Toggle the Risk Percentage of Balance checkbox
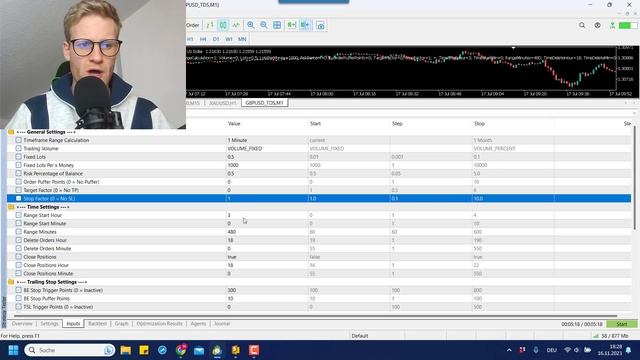This screenshot has height=360, width=640. tap(18, 173)
